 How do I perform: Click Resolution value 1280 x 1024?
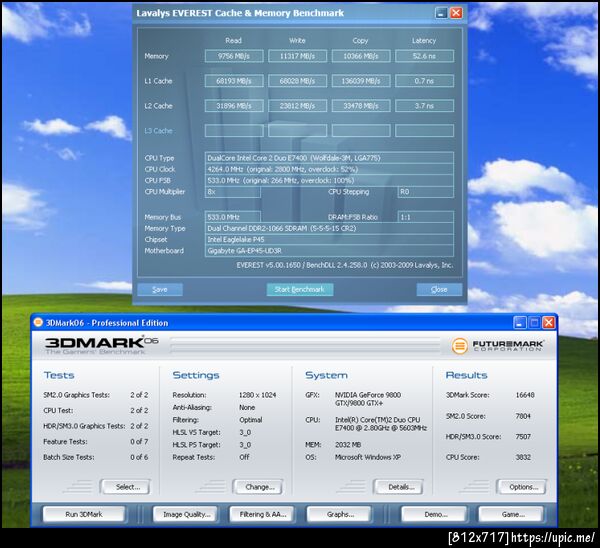(x=258, y=395)
